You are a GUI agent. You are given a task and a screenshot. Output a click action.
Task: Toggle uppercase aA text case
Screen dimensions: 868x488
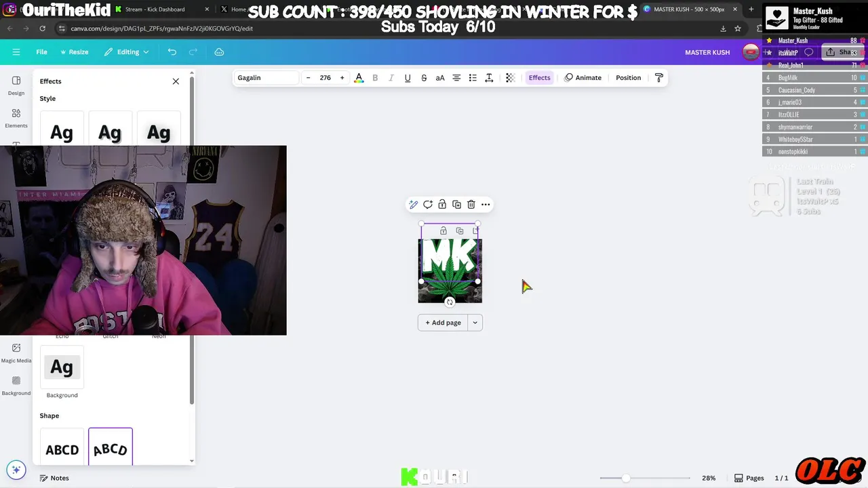(x=440, y=78)
